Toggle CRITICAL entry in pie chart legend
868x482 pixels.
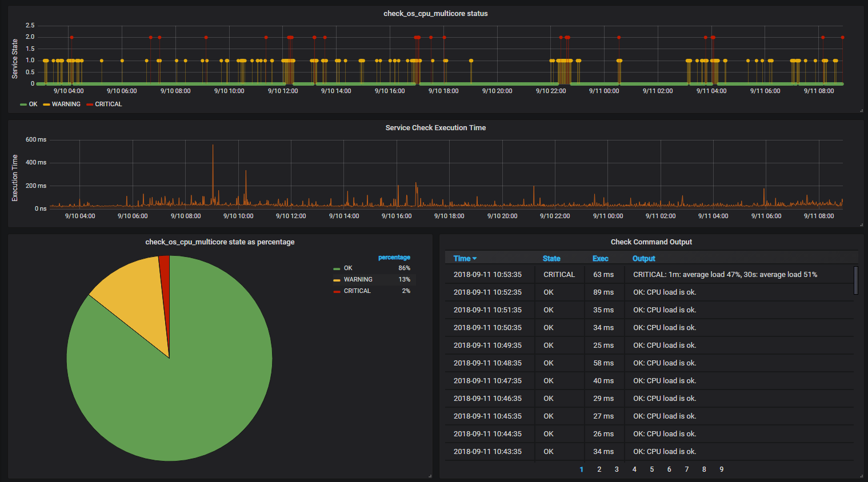pos(357,291)
